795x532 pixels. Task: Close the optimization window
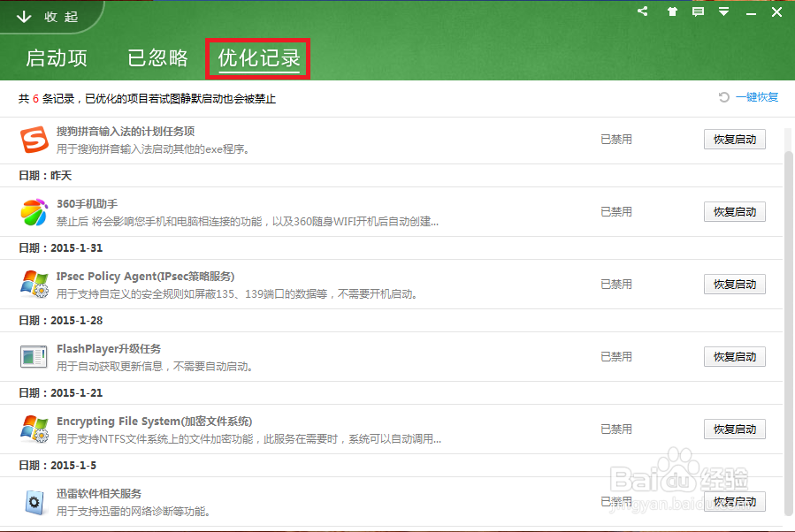pyautogui.click(x=776, y=11)
